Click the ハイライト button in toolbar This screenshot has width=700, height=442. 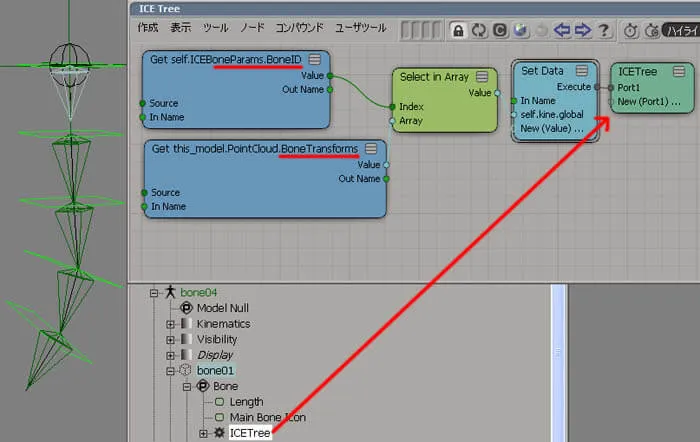[681, 30]
